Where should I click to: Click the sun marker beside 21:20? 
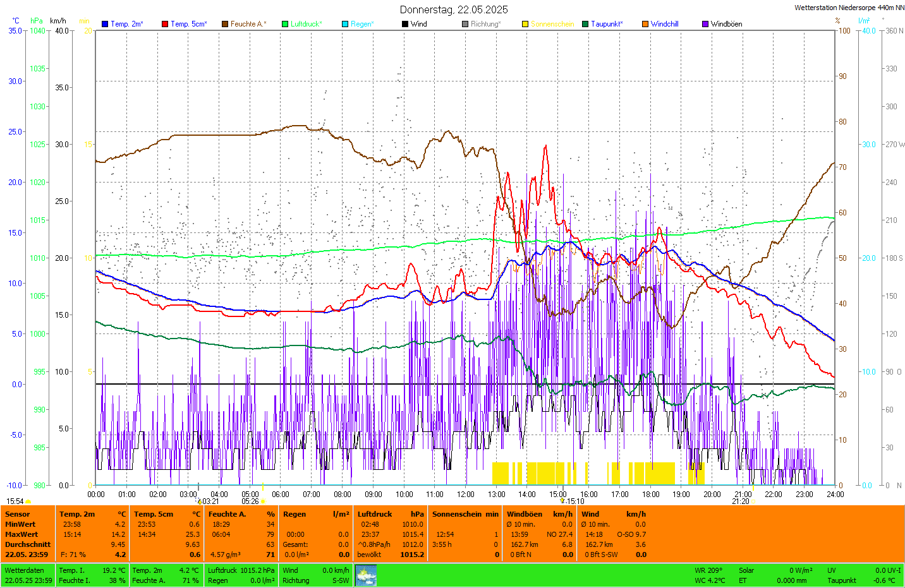(753, 501)
